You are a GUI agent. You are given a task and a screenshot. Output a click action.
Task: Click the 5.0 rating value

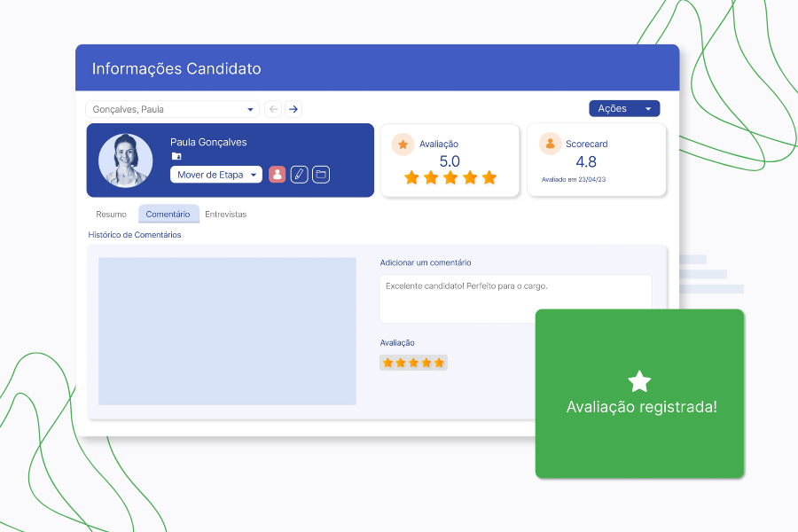[x=450, y=161]
